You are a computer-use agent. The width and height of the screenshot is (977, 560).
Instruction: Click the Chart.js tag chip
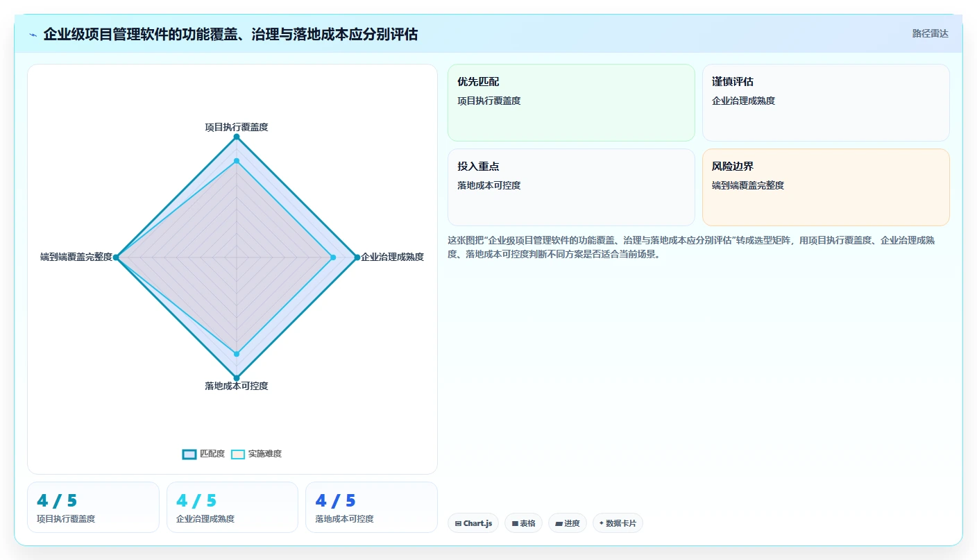point(473,523)
